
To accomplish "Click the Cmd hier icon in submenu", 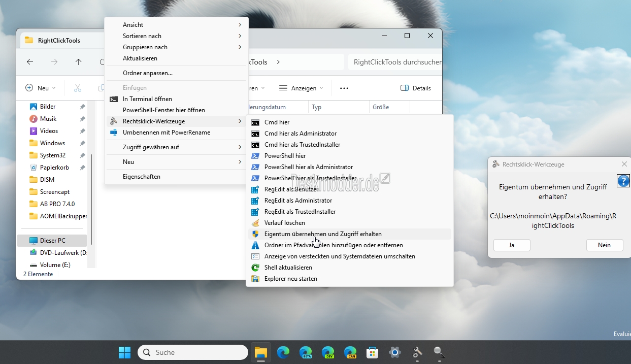I will click(x=255, y=122).
